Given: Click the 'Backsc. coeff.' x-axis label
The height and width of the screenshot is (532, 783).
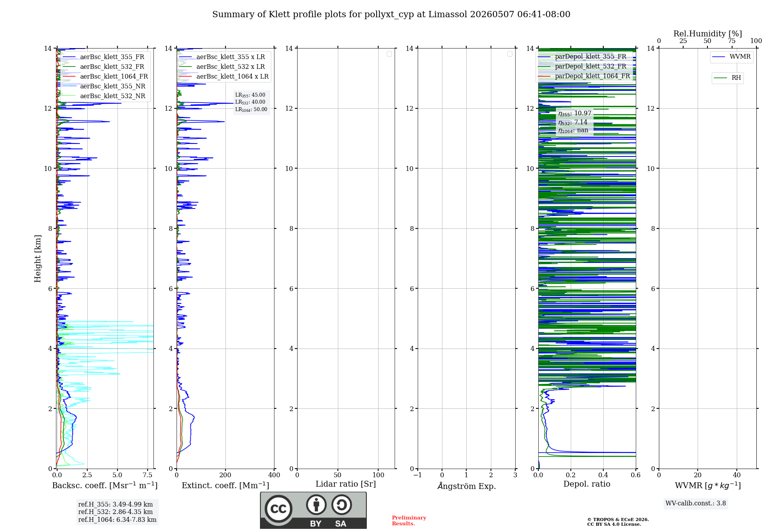Looking at the screenshot, I should click(x=105, y=485).
